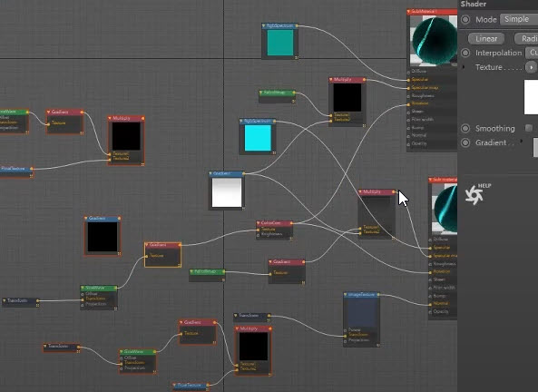Click the Linear gradient button
The height and width of the screenshot is (392, 538).
(486, 39)
